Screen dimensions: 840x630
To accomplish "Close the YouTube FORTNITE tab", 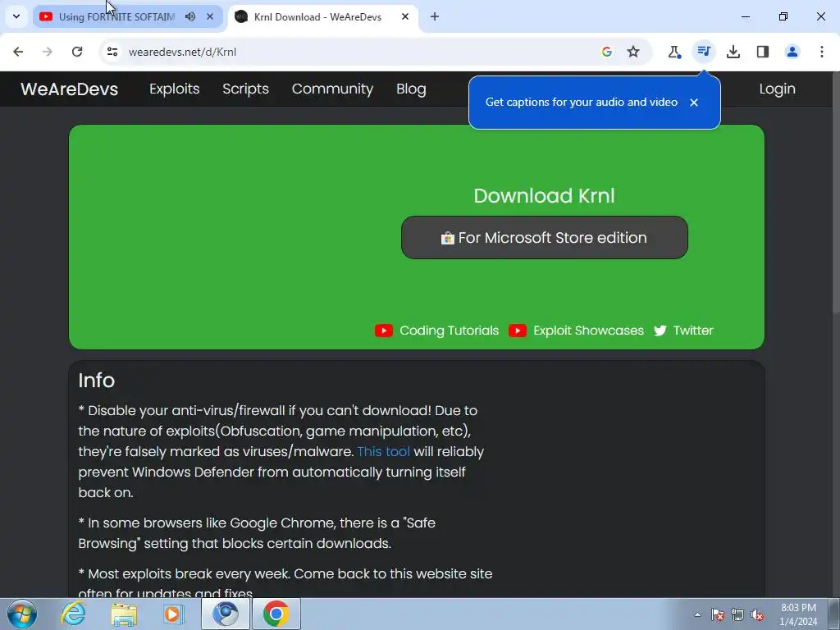I will coord(210,16).
